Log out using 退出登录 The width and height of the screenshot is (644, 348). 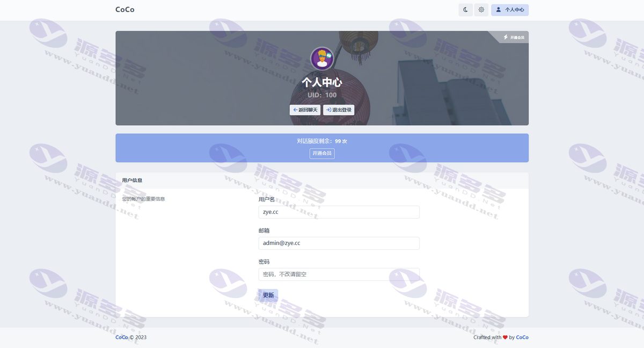coord(339,110)
